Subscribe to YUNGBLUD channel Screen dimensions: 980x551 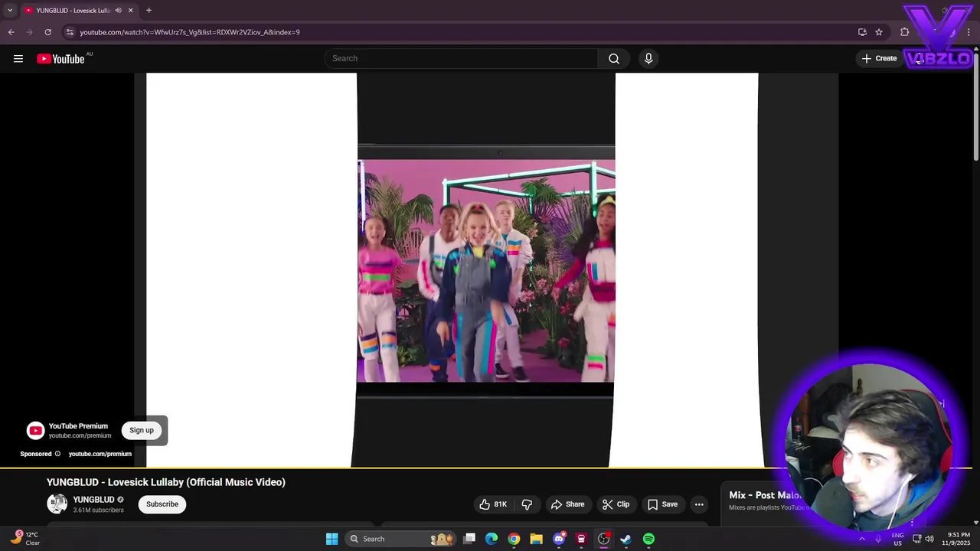point(162,504)
